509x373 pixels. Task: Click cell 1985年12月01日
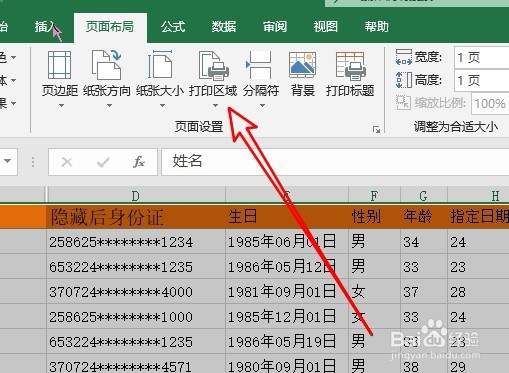[x=287, y=317]
